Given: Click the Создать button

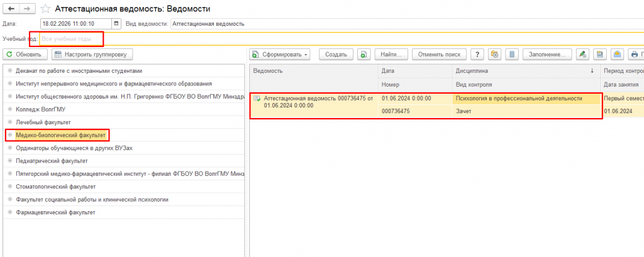Looking at the screenshot, I should tap(336, 54).
